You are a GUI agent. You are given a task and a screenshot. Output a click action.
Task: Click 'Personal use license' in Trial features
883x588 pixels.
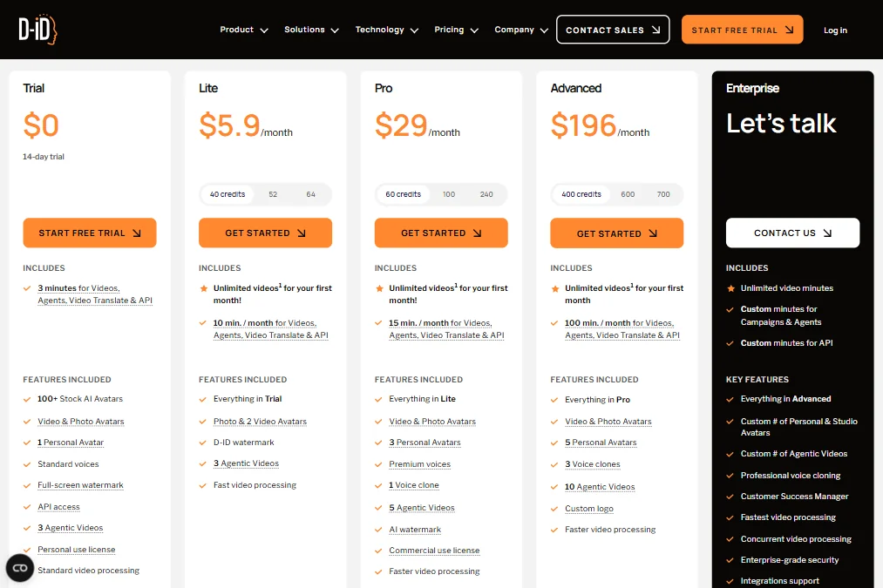point(77,550)
